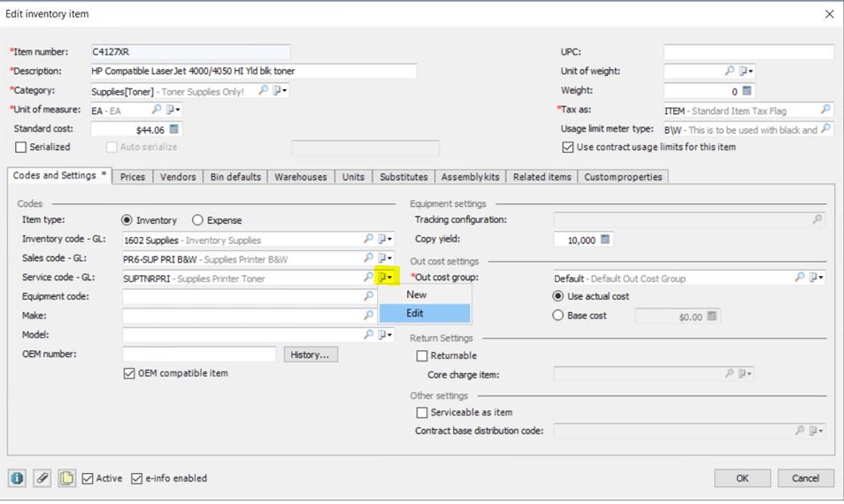Screen dimensions: 844x504
Task: Toggle the e-info enabled checkbox
Action: (x=137, y=478)
